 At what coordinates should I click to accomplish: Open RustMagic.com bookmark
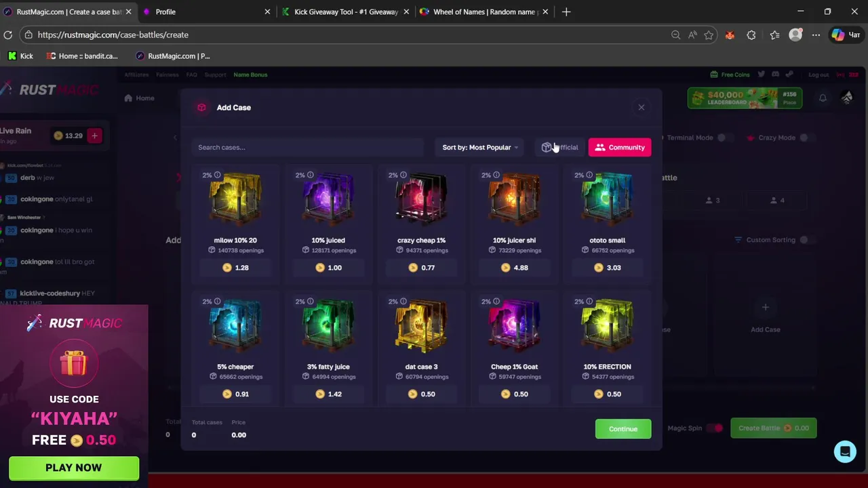click(173, 56)
